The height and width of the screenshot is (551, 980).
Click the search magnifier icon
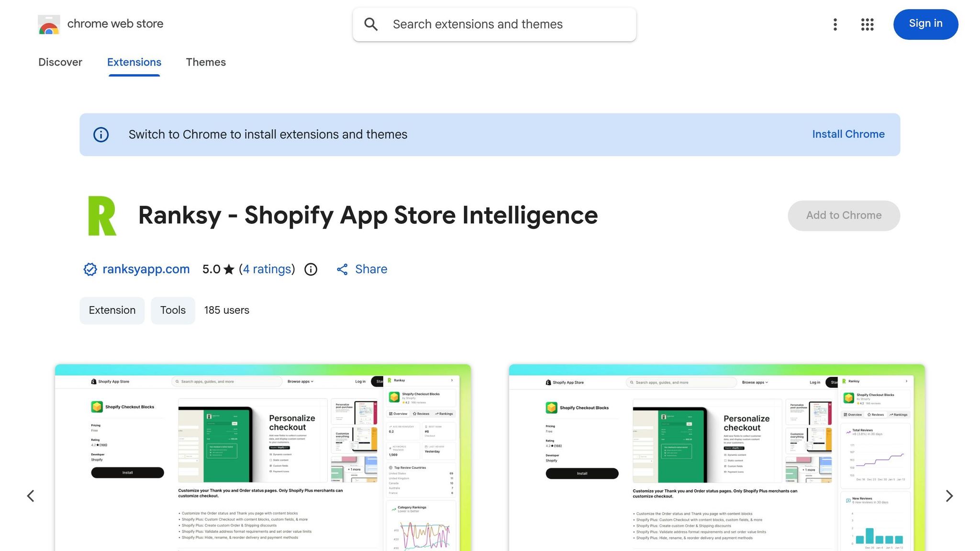(371, 24)
